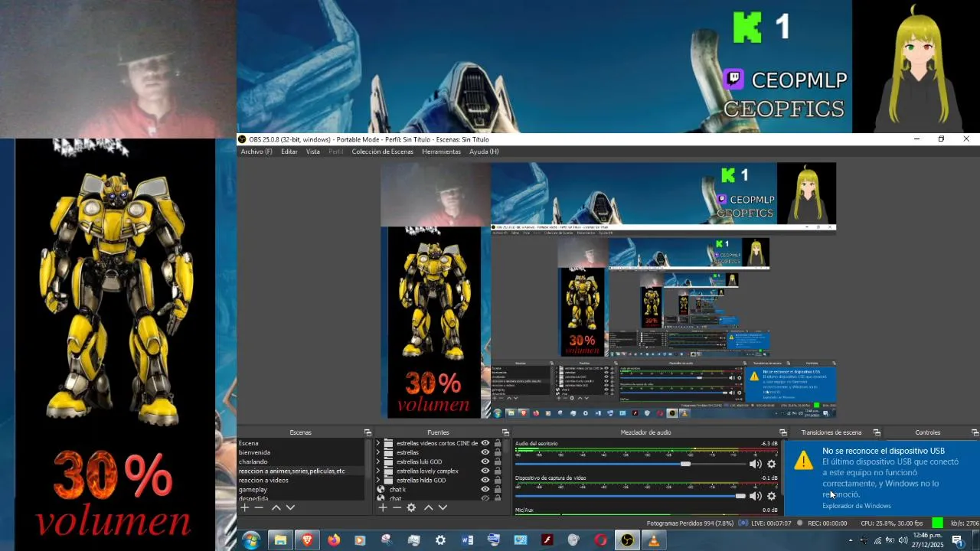This screenshot has height=551, width=980.
Task: Expand the 'estrellas hilda GOD' group
Action: coord(378,480)
